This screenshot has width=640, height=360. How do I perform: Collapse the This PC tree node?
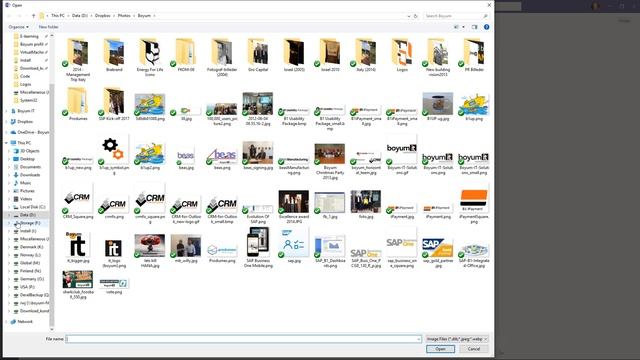(6, 143)
